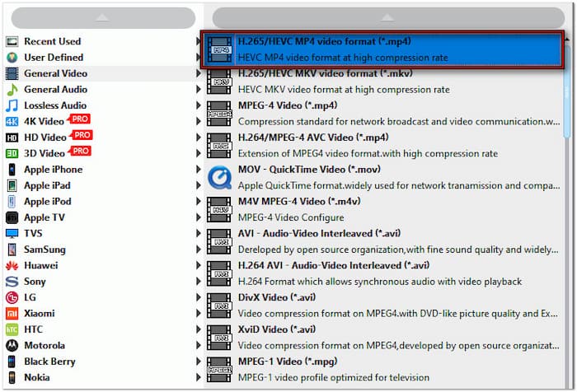Screen dimensions: 577x392
Task: Click the Huawei brand icon
Action: click(12, 265)
